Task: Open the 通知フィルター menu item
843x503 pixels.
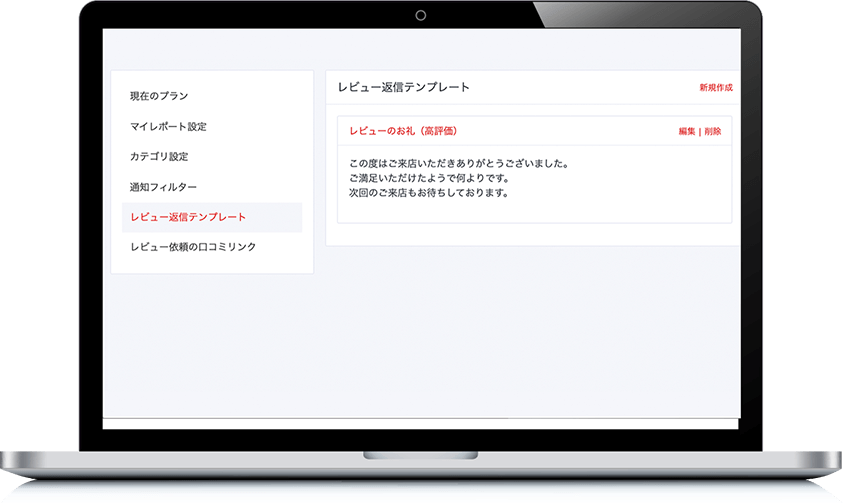Action: coord(163,187)
